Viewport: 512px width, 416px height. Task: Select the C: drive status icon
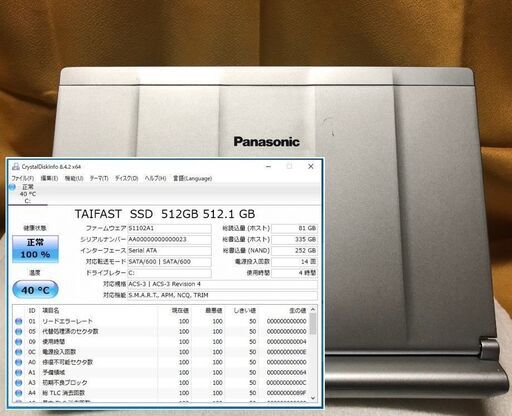coord(12,187)
